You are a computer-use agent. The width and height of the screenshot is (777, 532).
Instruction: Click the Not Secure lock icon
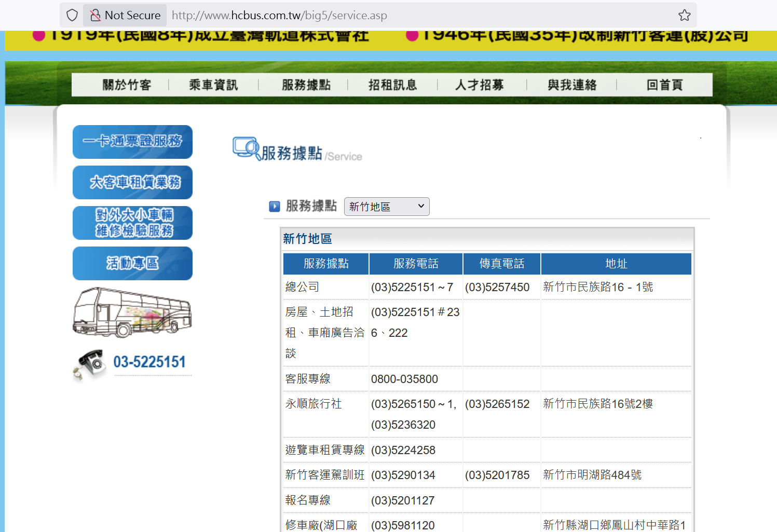coord(96,16)
